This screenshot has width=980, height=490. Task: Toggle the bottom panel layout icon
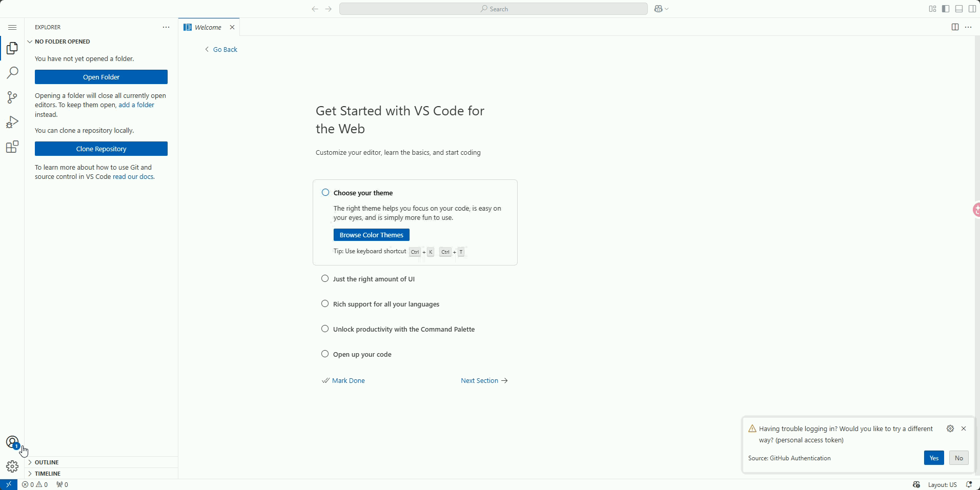click(x=959, y=9)
